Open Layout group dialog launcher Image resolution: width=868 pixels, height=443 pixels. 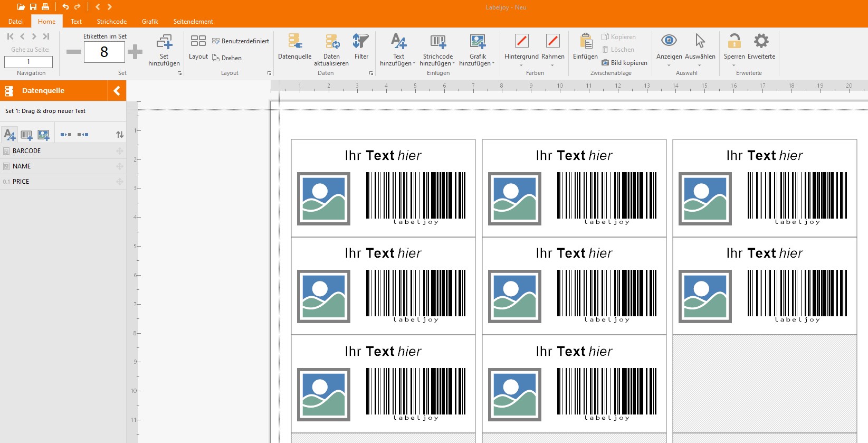coord(269,73)
